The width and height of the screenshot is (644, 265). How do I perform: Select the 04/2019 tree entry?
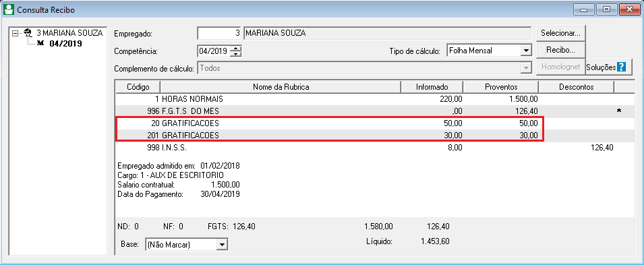[x=65, y=44]
